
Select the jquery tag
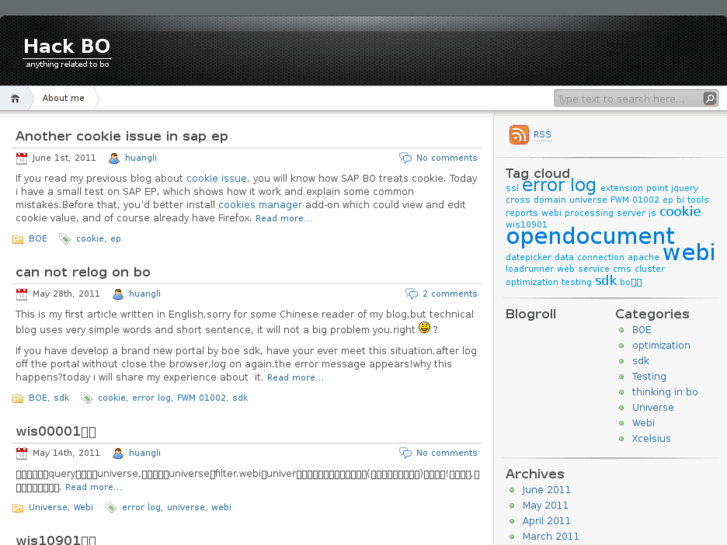pos(684,188)
